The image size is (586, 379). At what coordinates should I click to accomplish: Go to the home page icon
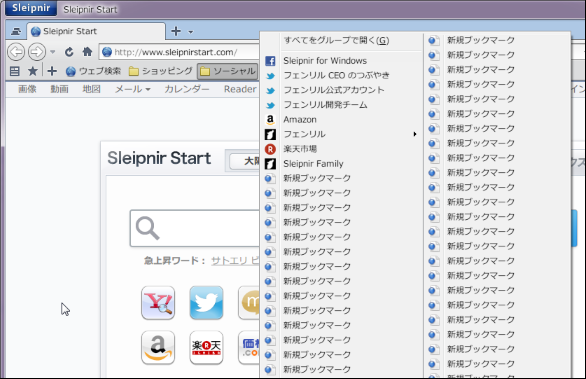tap(87, 52)
